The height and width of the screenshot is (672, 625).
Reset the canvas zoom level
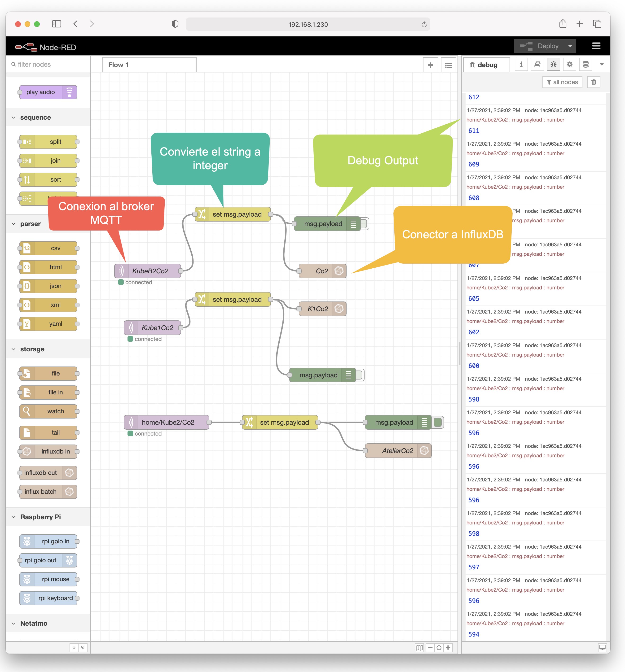pos(439,648)
